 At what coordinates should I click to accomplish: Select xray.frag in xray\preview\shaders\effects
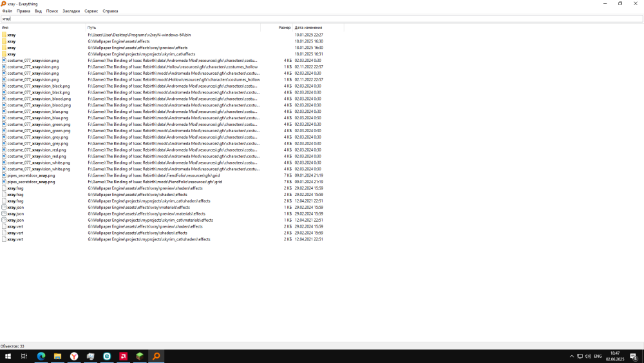click(15, 188)
